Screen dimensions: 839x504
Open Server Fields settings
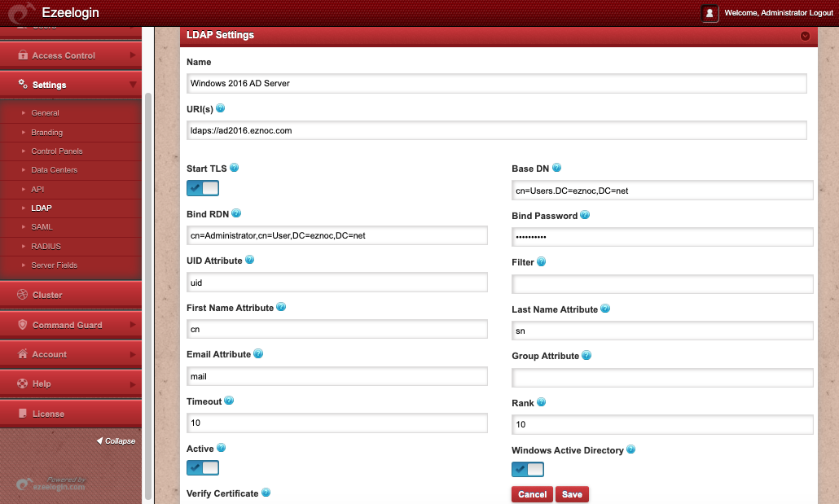(x=54, y=265)
